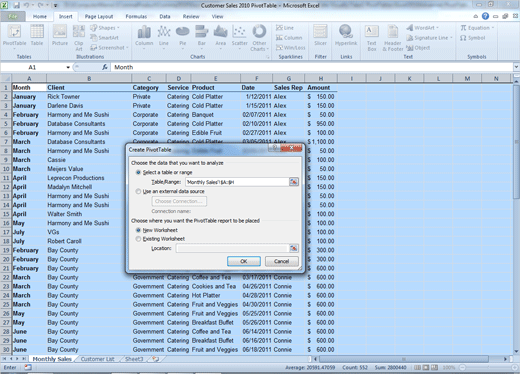Viewport: 520px width, 374px height.
Task: Click the Table/Range collapse dialog icon
Action: click(x=294, y=182)
